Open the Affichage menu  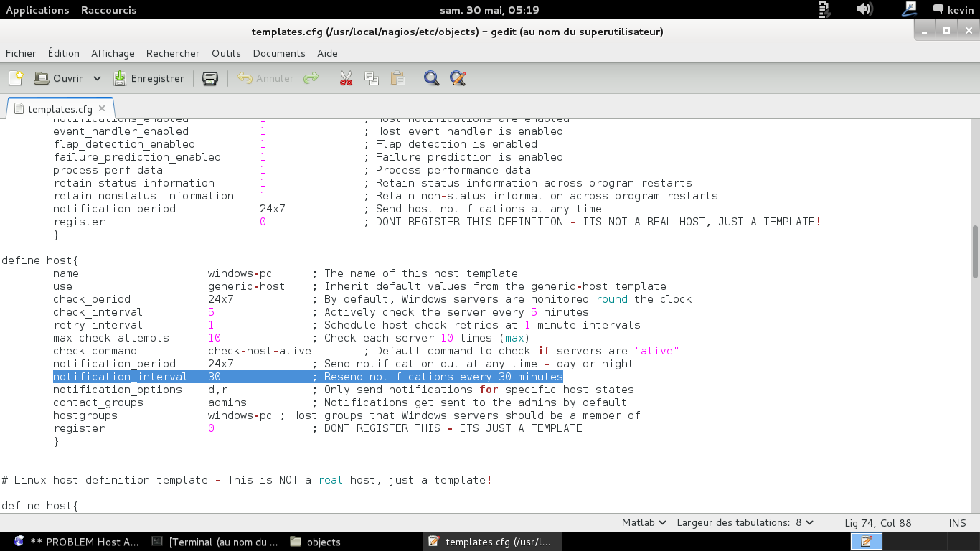113,53
